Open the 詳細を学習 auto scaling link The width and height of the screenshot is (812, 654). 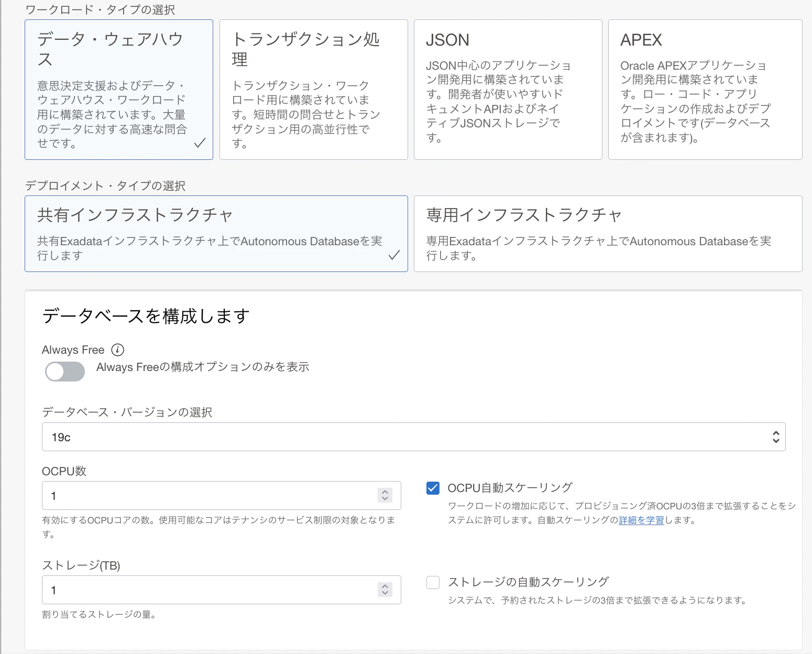tap(641, 520)
